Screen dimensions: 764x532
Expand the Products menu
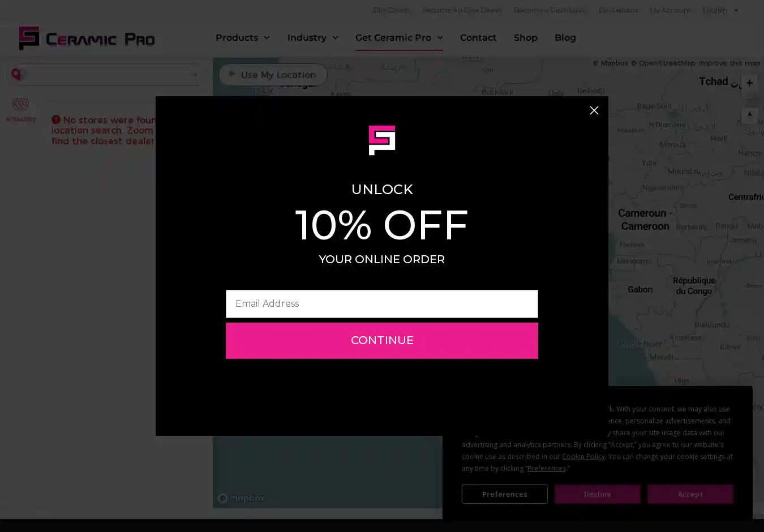[242, 37]
